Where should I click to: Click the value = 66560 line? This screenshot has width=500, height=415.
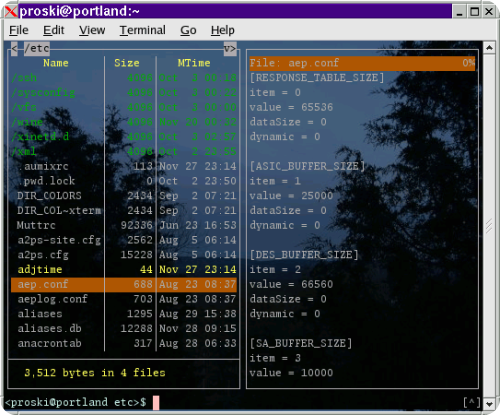tap(291, 284)
